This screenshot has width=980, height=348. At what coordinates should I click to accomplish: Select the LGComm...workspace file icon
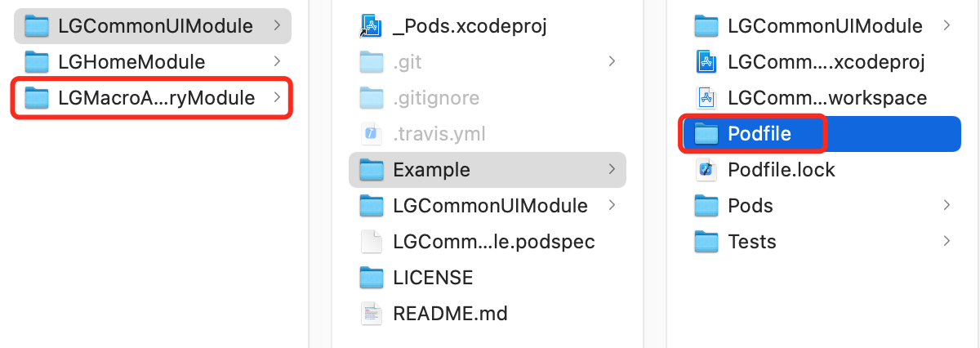tap(706, 98)
